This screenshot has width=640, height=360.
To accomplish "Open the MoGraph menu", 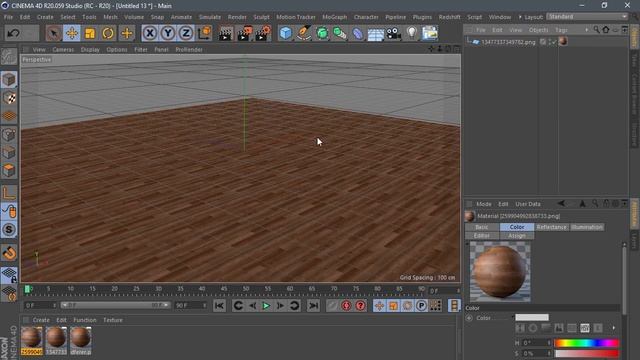I will point(335,17).
